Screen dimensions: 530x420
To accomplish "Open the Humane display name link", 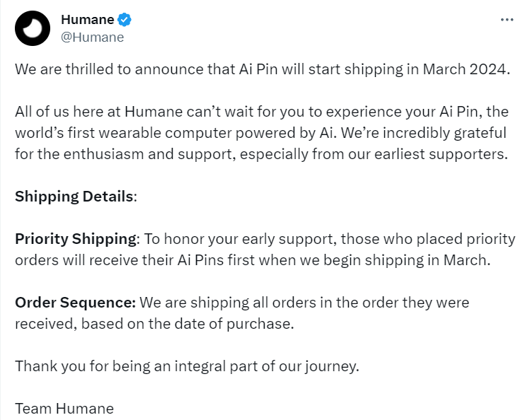I will tap(87, 20).
